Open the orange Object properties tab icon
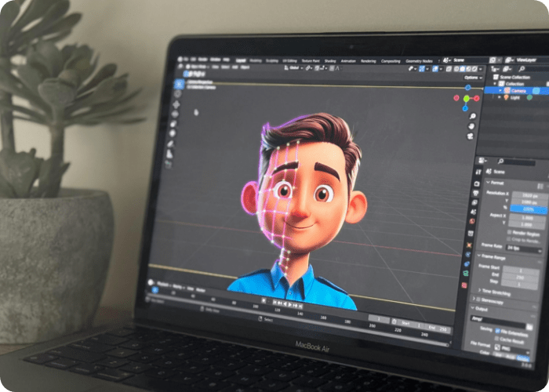 click(x=470, y=245)
